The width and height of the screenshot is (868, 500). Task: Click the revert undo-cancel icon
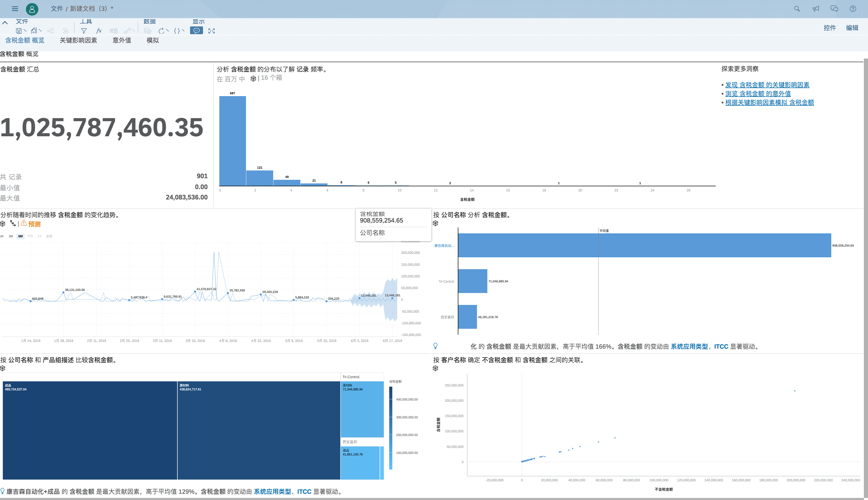(65, 31)
